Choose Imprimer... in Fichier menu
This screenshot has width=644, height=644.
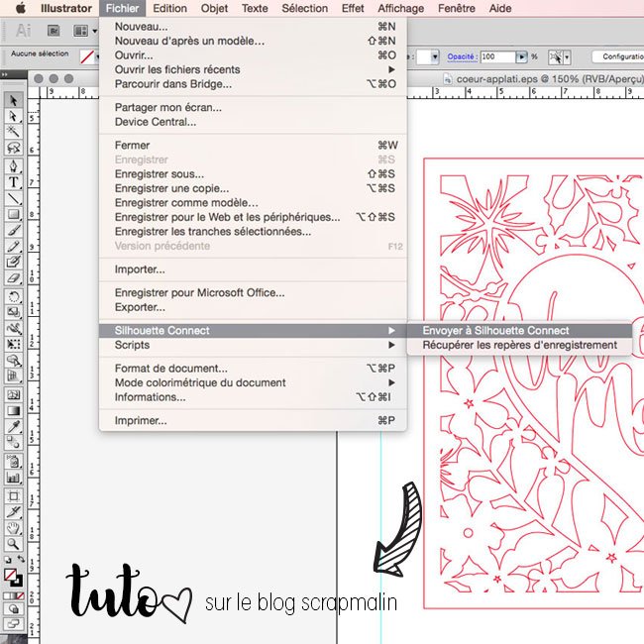tap(253, 420)
